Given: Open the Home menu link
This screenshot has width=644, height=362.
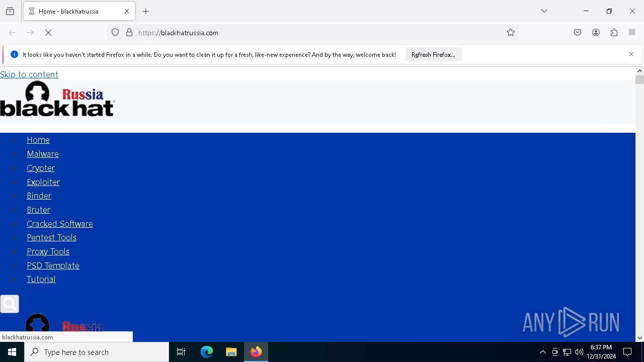Looking at the screenshot, I should tap(38, 140).
